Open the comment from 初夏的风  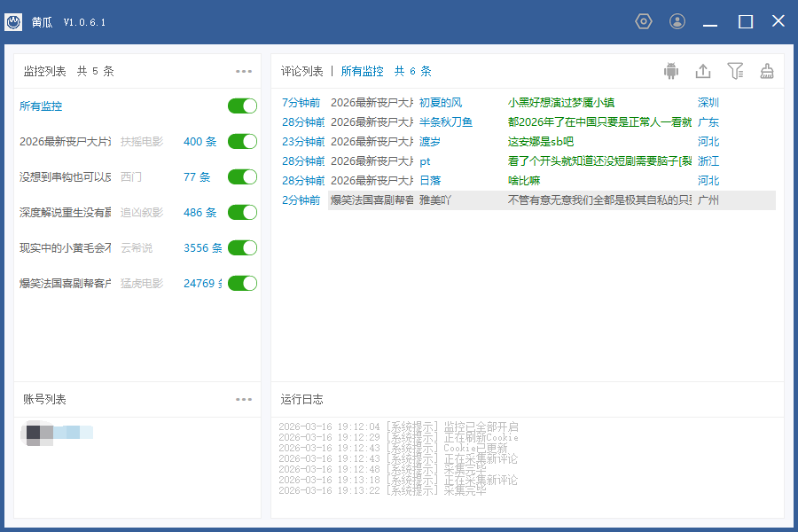[441, 102]
